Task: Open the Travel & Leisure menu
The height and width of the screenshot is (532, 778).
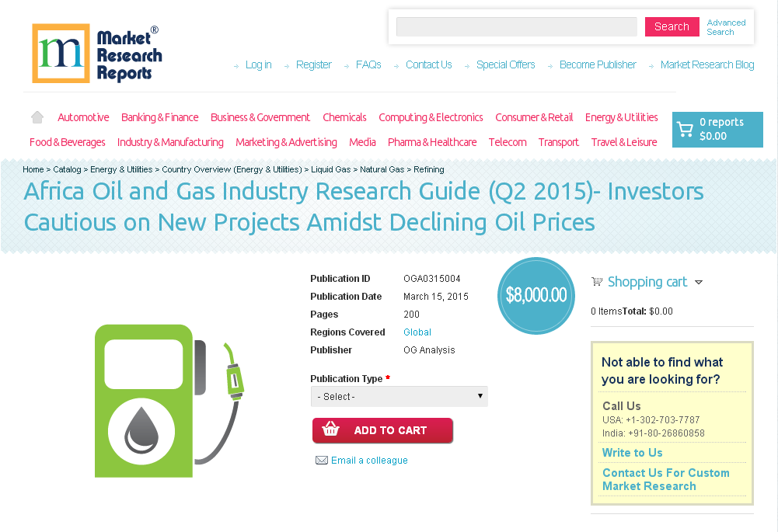Action: (623, 143)
